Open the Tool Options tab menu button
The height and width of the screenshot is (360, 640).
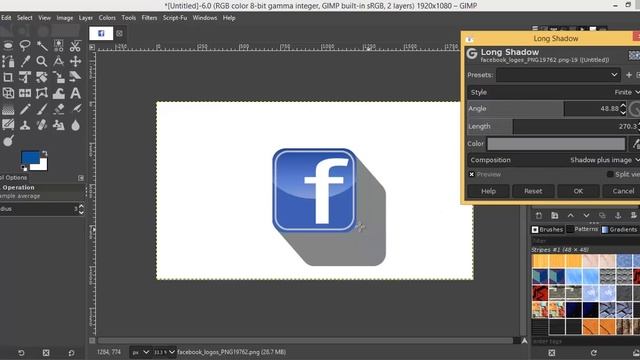click(81, 178)
